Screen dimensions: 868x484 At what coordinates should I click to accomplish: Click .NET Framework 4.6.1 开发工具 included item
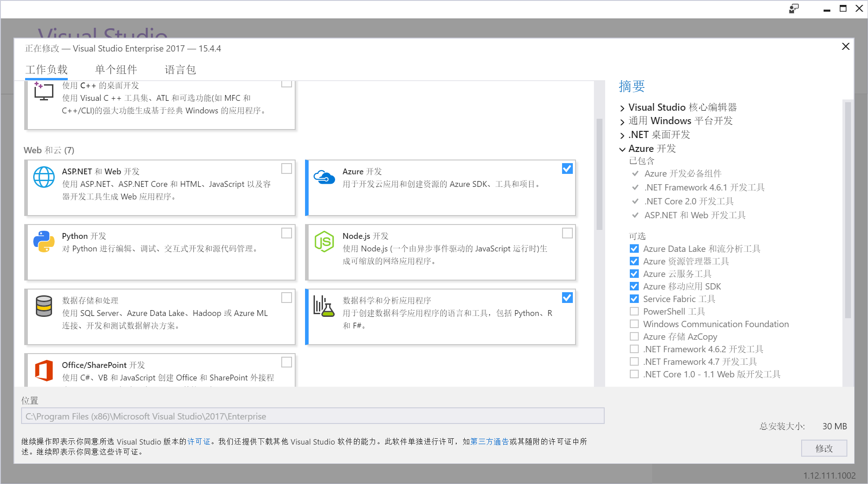point(704,187)
